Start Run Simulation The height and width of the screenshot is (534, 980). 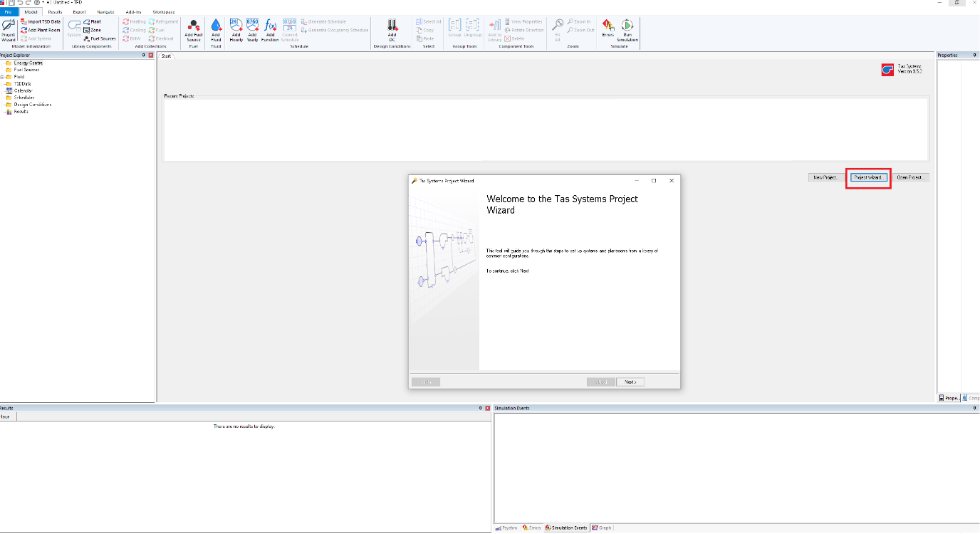click(627, 30)
